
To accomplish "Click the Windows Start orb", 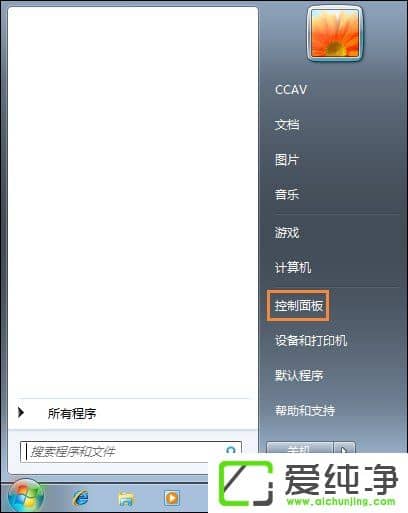I will pos(26,497).
